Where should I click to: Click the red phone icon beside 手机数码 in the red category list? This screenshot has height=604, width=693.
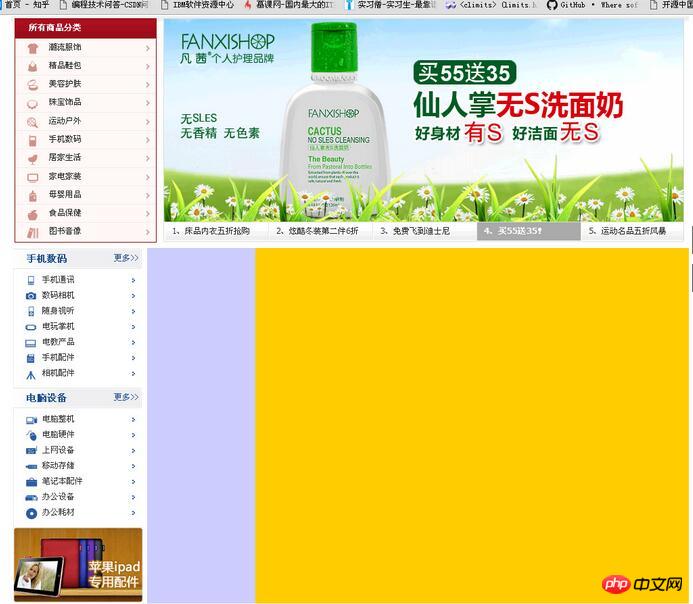[x=33, y=140]
